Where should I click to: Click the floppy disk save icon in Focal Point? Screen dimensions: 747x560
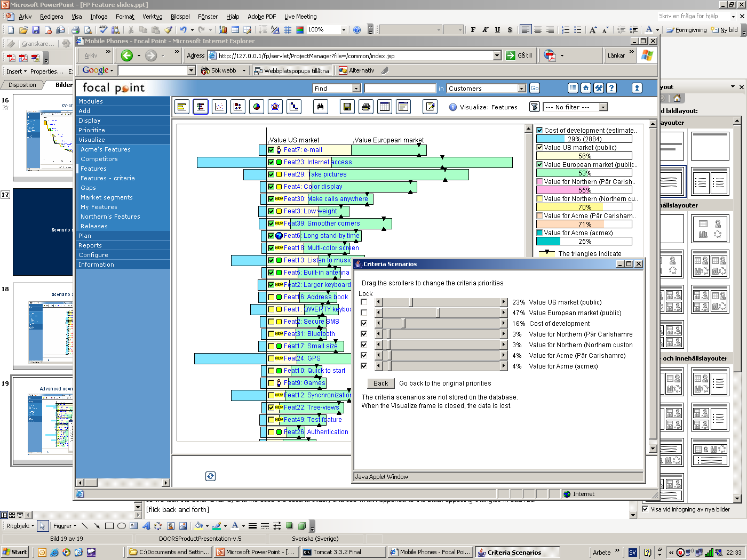point(347,107)
